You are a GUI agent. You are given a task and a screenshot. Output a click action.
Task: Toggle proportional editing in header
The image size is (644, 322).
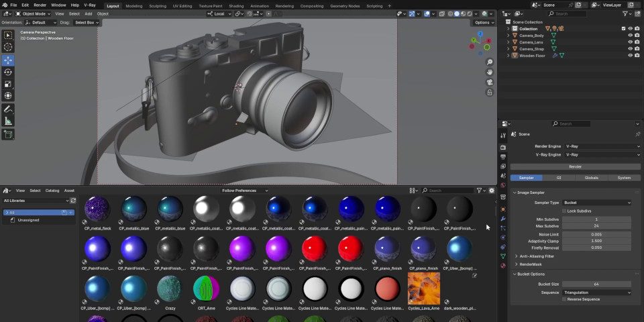[268, 13]
